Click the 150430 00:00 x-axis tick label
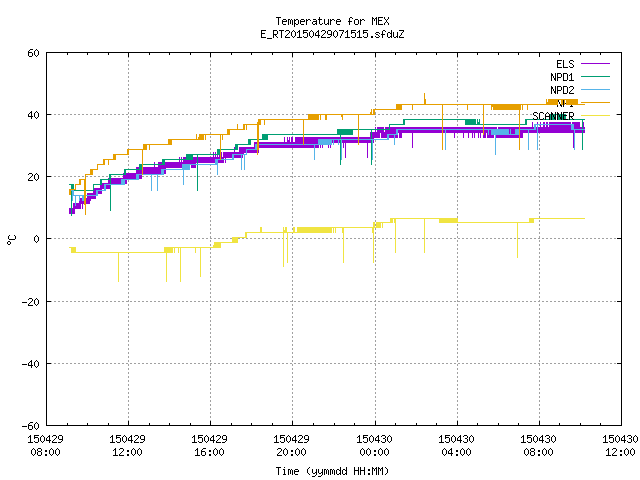This screenshot has width=640, height=480. [x=374, y=446]
